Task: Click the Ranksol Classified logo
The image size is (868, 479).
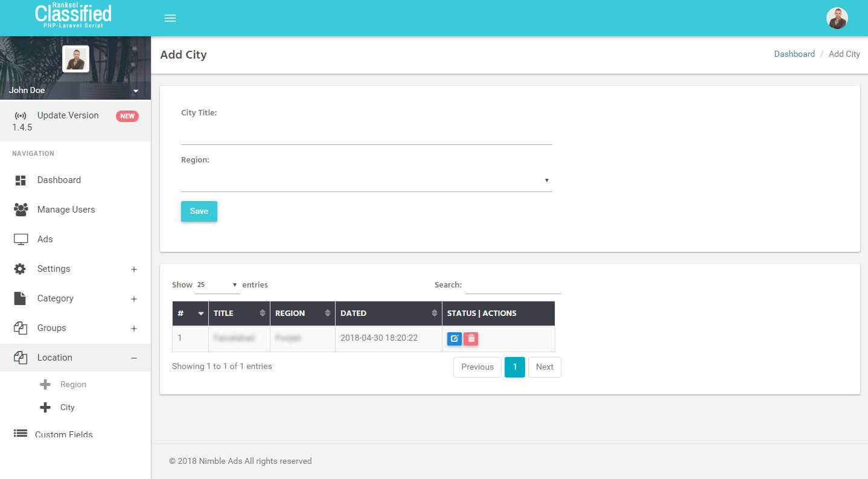Action: [x=73, y=15]
